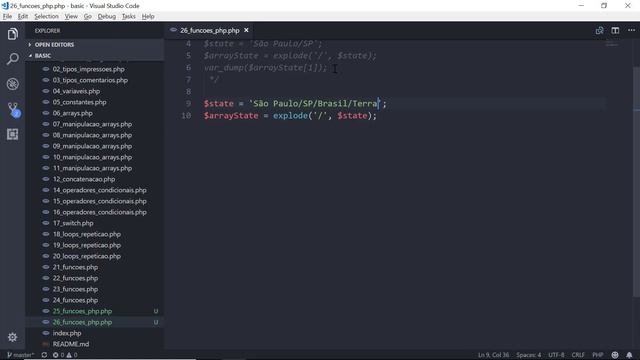Image resolution: width=640 pixels, height=360 pixels.
Task: Click the synchronize changes icon in status bar
Action: pos(44,355)
